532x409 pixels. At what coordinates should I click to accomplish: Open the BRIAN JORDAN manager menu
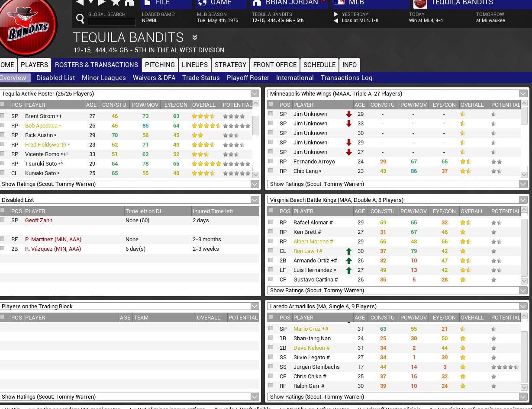click(289, 4)
